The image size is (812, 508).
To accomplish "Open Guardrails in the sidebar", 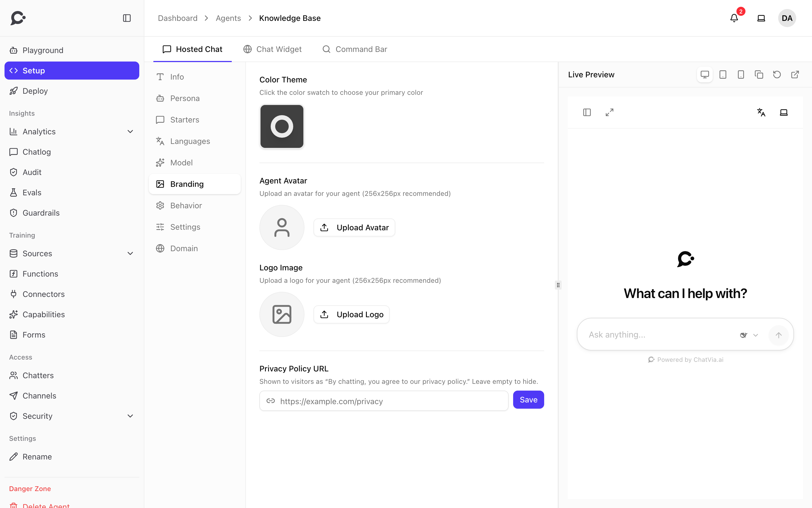I will [72, 213].
